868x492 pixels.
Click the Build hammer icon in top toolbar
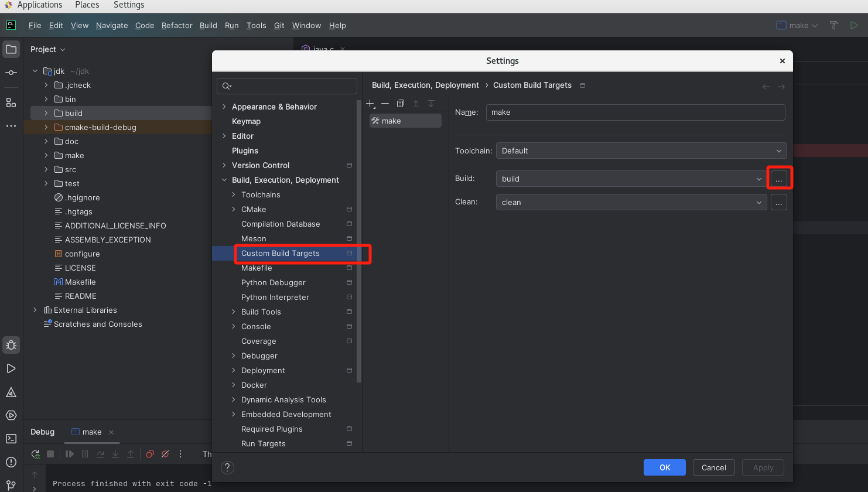tap(834, 25)
